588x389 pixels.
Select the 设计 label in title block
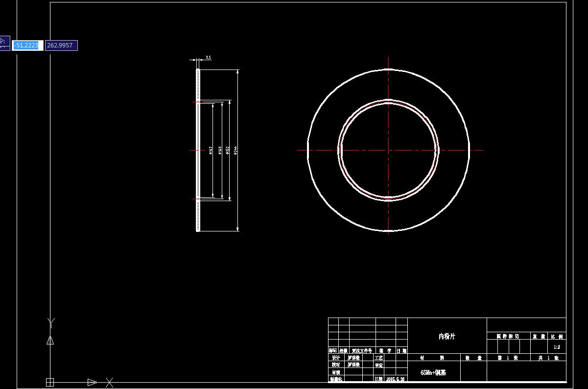coord(336,358)
